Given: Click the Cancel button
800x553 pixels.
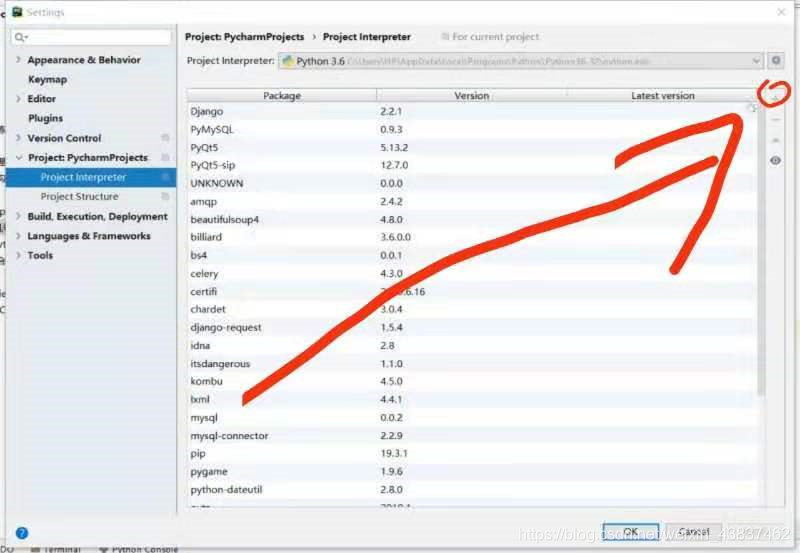Looking at the screenshot, I should pos(694,532).
